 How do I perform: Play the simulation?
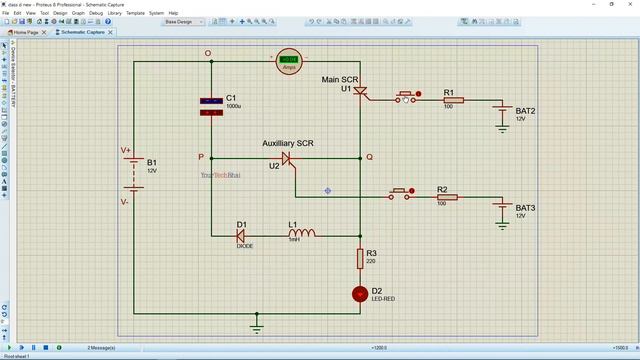click(9, 348)
